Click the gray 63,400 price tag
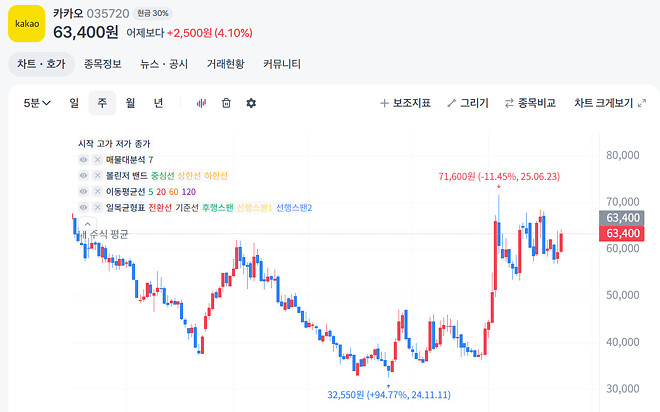The width and height of the screenshot is (660, 412). 622,218
